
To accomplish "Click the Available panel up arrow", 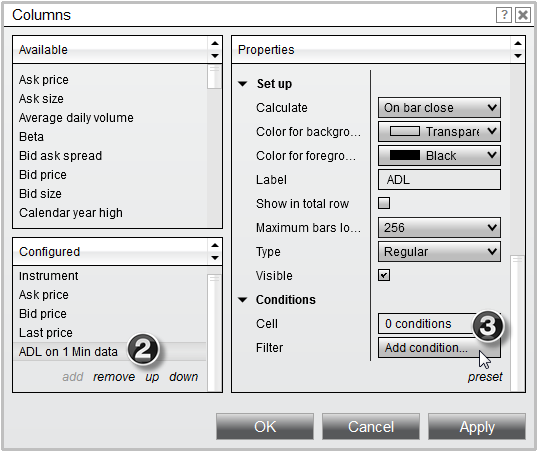I will click(x=215, y=43).
